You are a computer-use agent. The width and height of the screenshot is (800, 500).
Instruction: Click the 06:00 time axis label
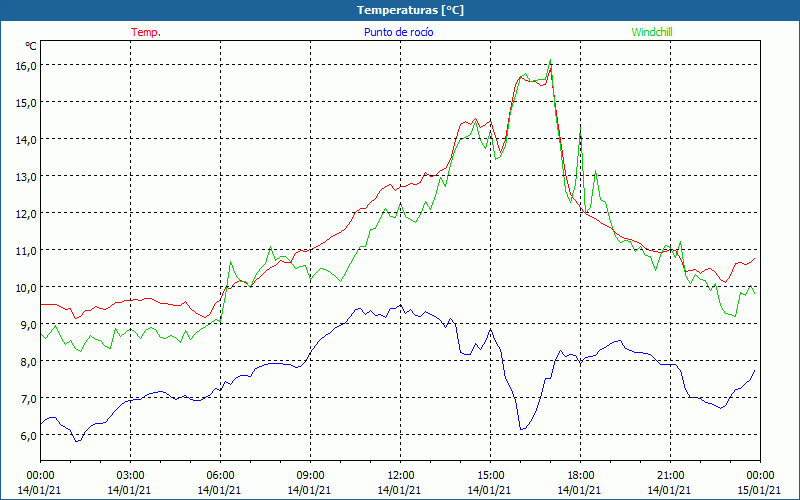tap(220, 476)
